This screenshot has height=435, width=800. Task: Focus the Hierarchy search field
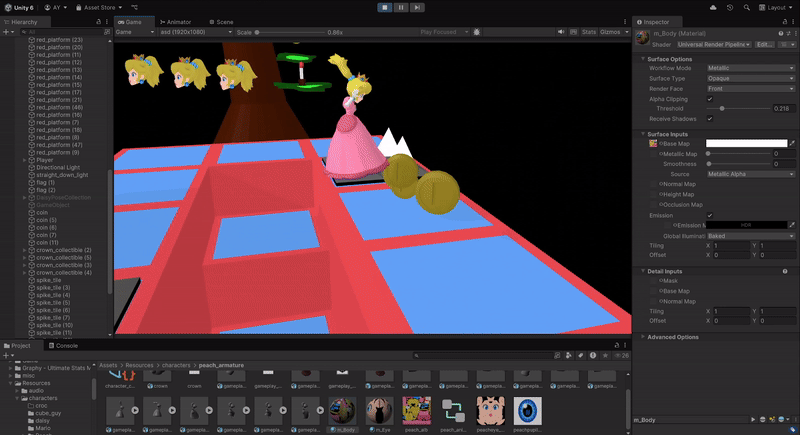pos(62,32)
